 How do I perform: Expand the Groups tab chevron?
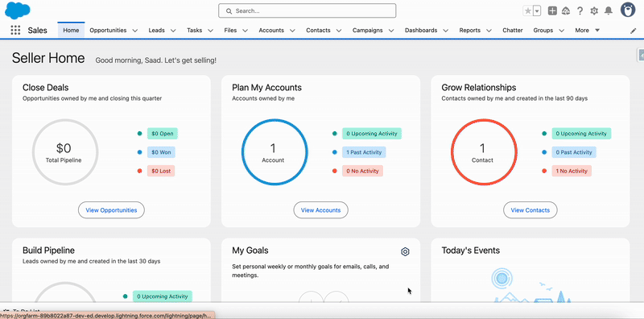click(x=561, y=31)
